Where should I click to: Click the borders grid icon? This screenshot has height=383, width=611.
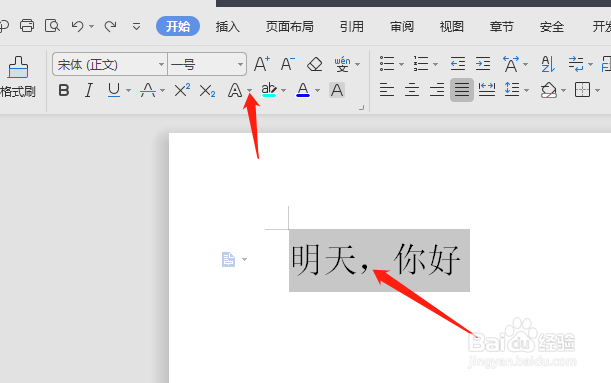[x=582, y=90]
